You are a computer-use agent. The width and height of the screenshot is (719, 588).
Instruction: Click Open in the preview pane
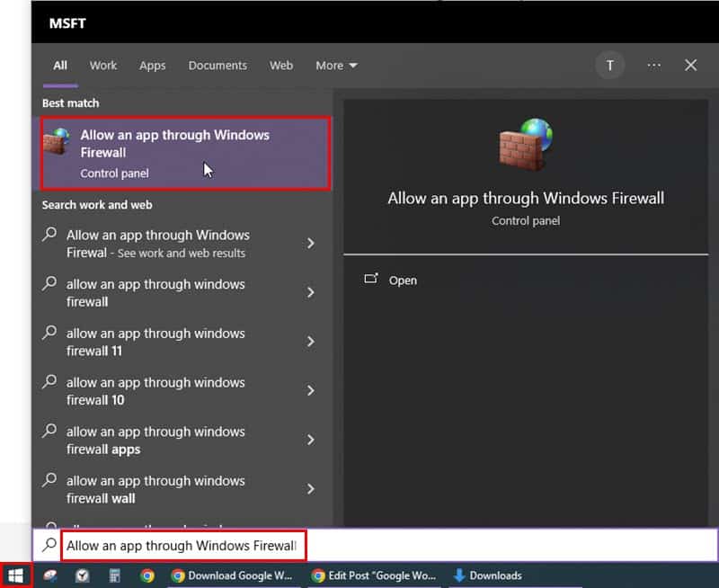[x=403, y=281]
